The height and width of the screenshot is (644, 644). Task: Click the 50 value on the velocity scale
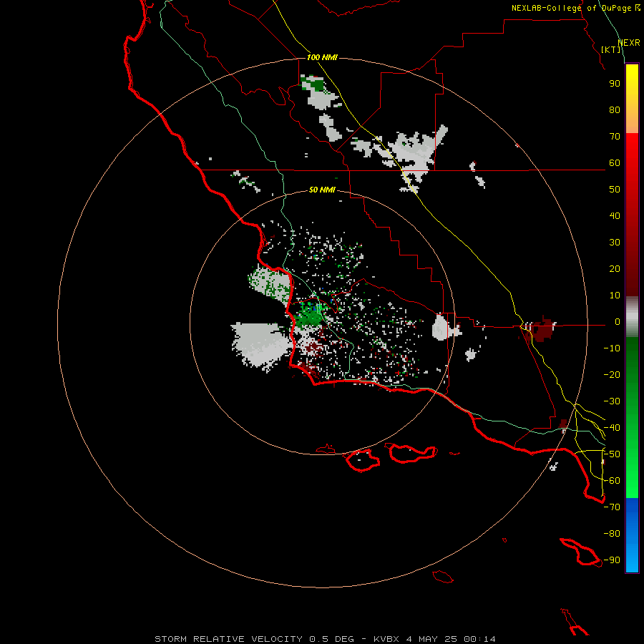[x=615, y=190]
